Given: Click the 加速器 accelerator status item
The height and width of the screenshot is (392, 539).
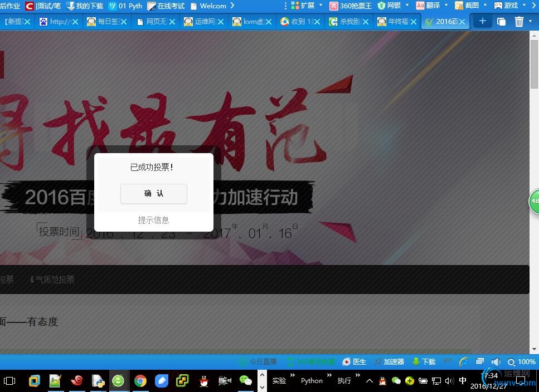Looking at the screenshot, I should click(x=390, y=362).
